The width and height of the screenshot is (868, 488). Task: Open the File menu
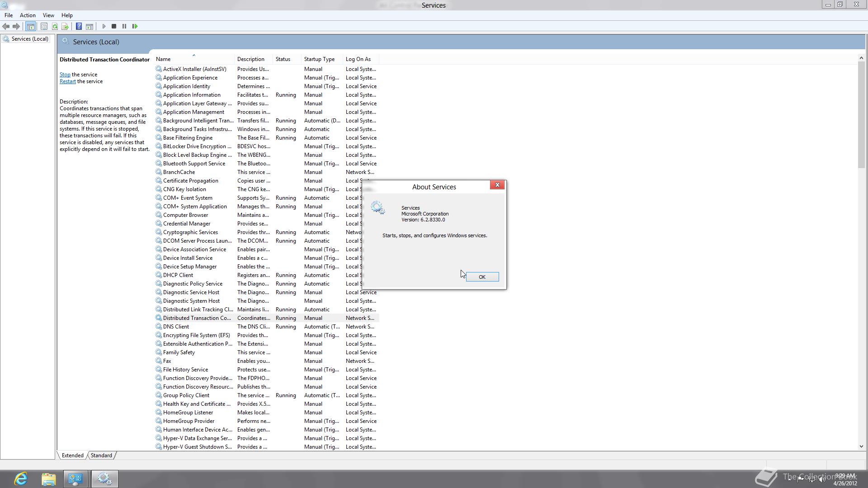[x=9, y=15]
